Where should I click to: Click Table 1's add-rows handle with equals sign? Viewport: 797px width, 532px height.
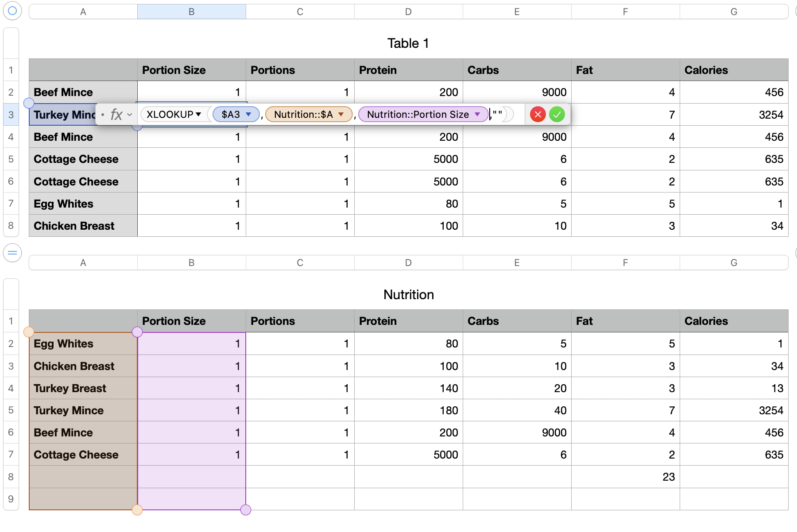tap(12, 253)
